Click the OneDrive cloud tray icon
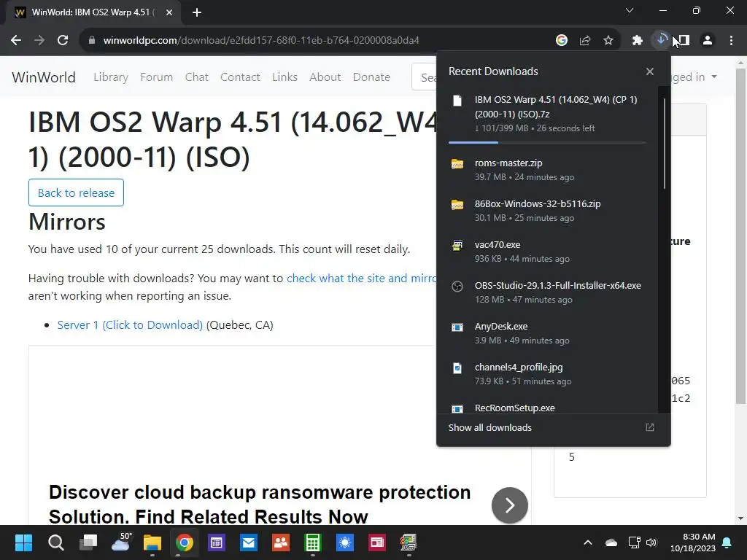The width and height of the screenshot is (747, 560). (611, 542)
